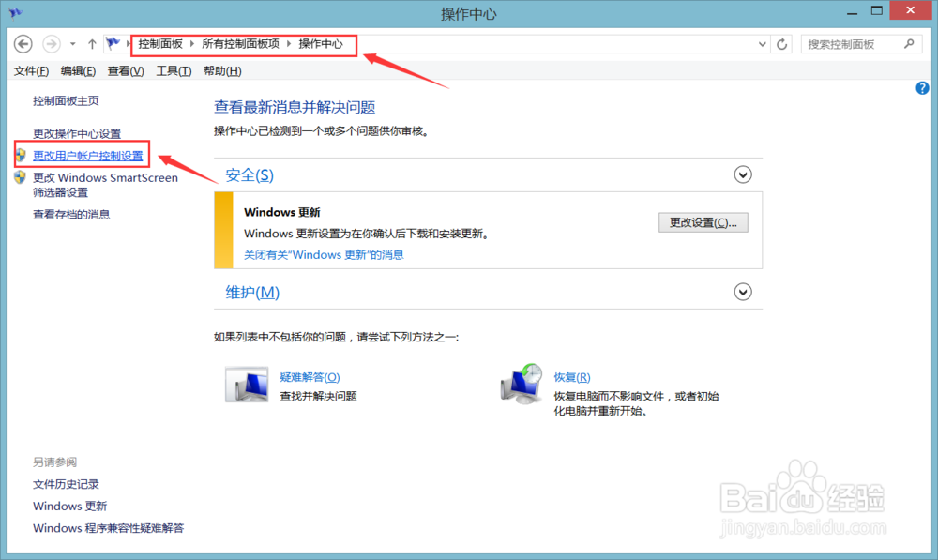Open the 查看(V) menu
The height and width of the screenshot is (560, 938).
[x=125, y=70]
